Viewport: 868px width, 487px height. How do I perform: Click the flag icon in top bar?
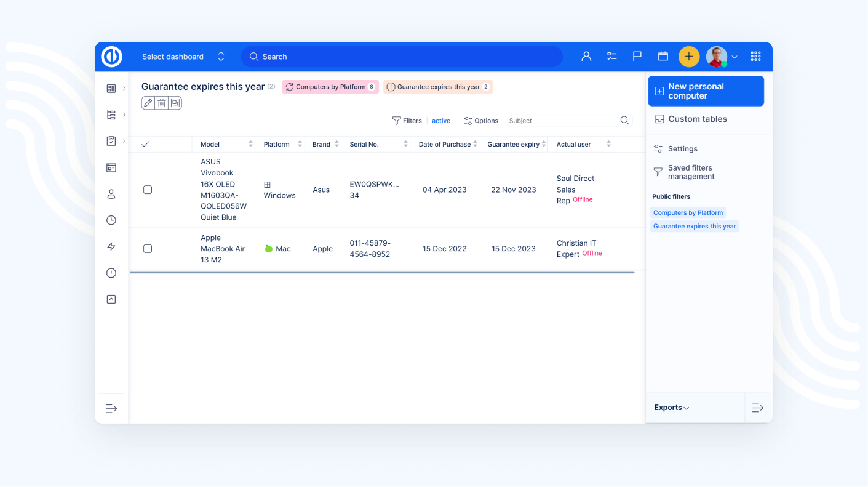pos(637,57)
